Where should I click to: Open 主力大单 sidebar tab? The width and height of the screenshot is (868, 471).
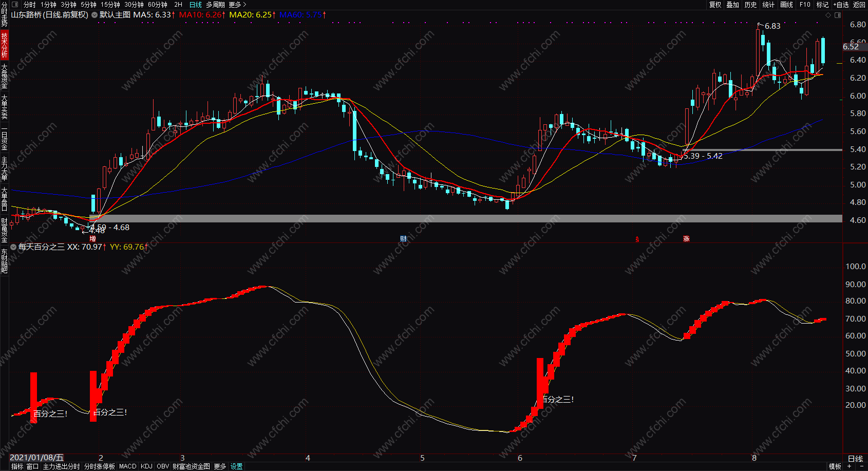click(4, 168)
